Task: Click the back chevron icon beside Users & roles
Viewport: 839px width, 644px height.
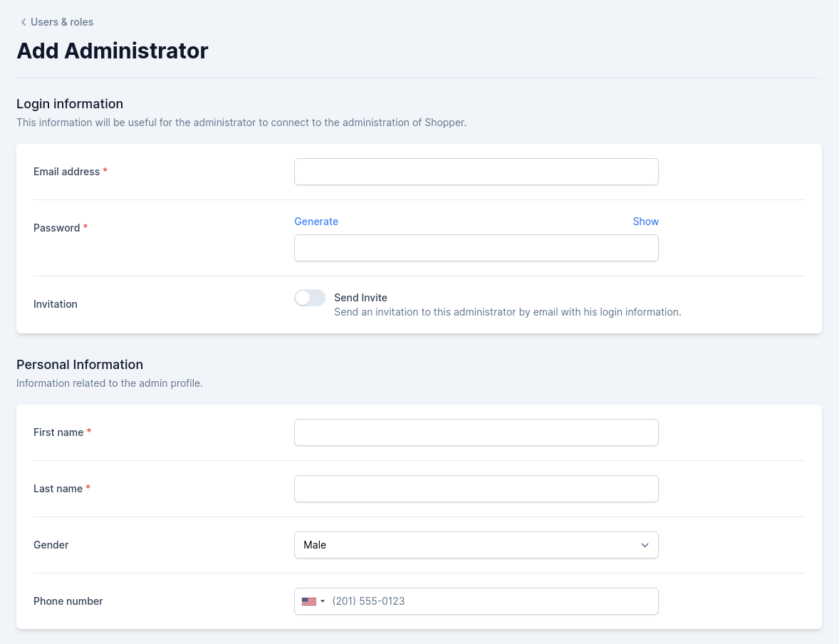Action: tap(23, 22)
